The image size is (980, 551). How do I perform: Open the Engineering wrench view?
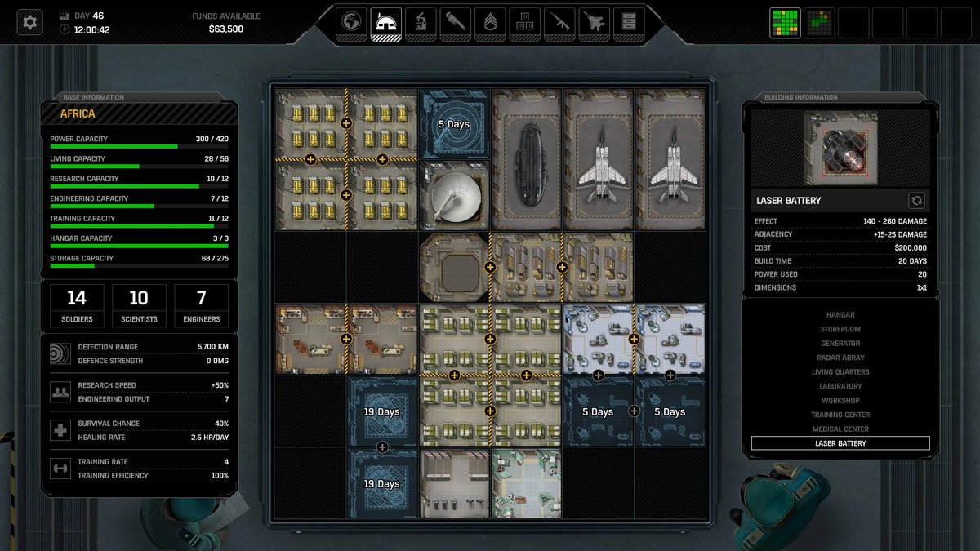pos(455,23)
